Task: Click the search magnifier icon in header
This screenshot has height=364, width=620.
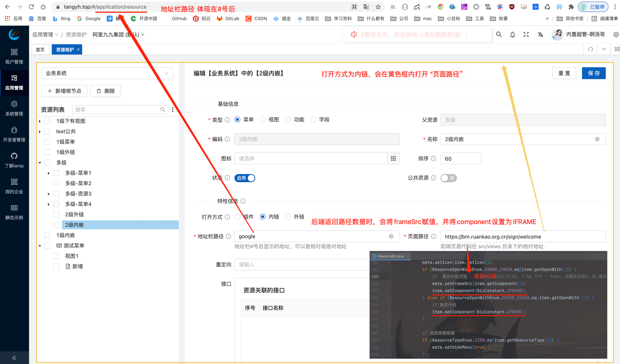Action: pos(499,35)
